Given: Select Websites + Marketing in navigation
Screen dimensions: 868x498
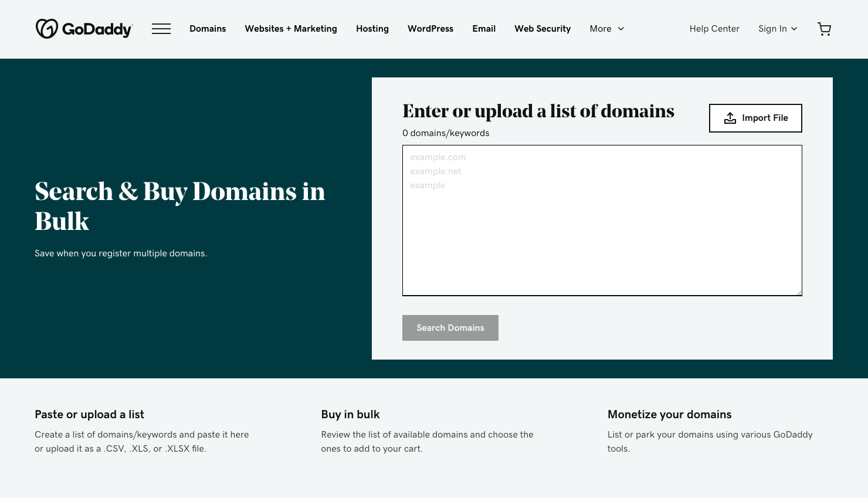Looking at the screenshot, I should pyautogui.click(x=291, y=29).
